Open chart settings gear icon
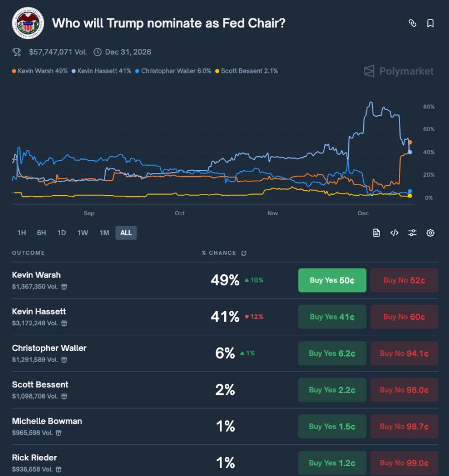 point(430,233)
